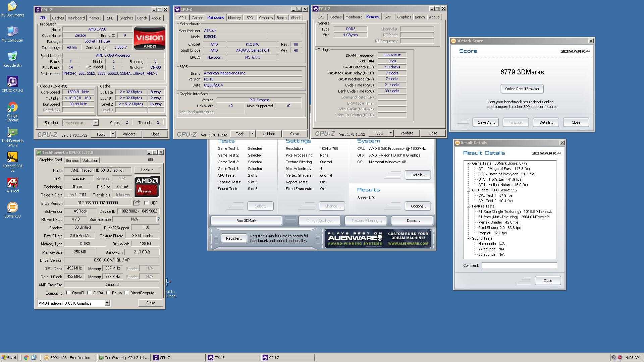644x362 pixels.
Task: Launch Google Chrome desktop shortcut
Action: coord(12,112)
